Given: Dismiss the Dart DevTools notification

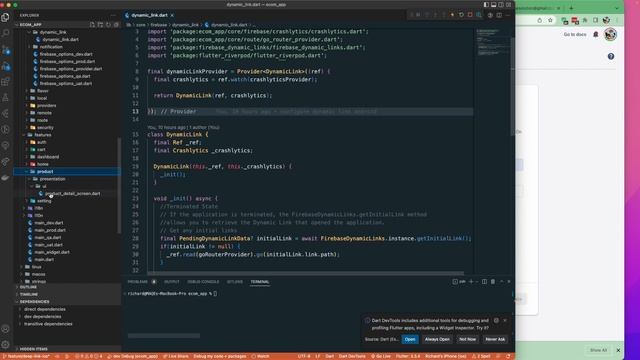Looking at the screenshot, I should 505,320.
